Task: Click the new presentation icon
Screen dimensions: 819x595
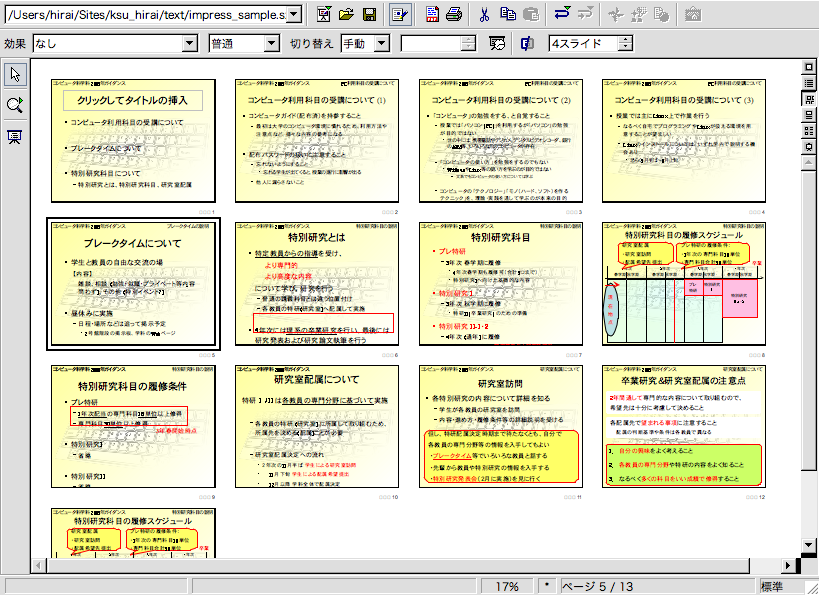Action: (x=324, y=14)
